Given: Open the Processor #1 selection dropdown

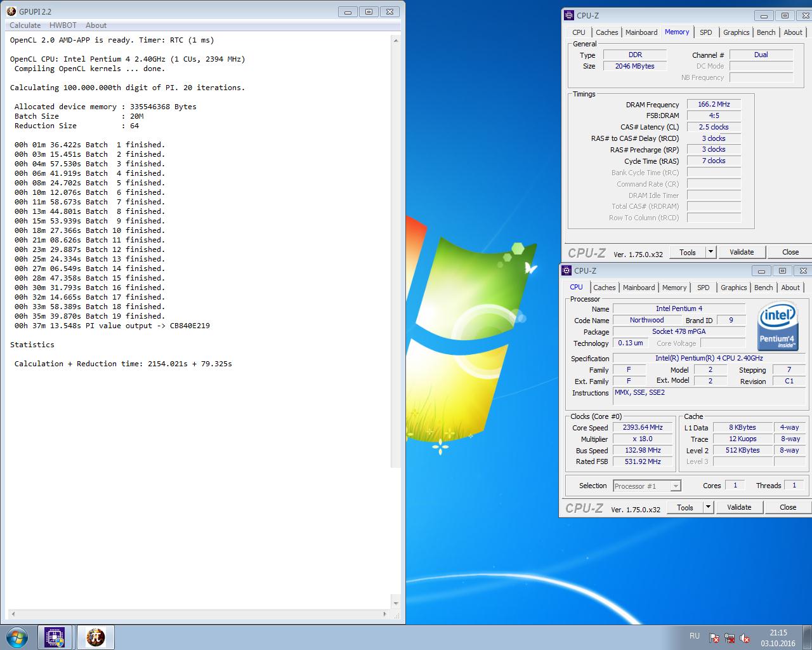Looking at the screenshot, I should click(x=647, y=486).
